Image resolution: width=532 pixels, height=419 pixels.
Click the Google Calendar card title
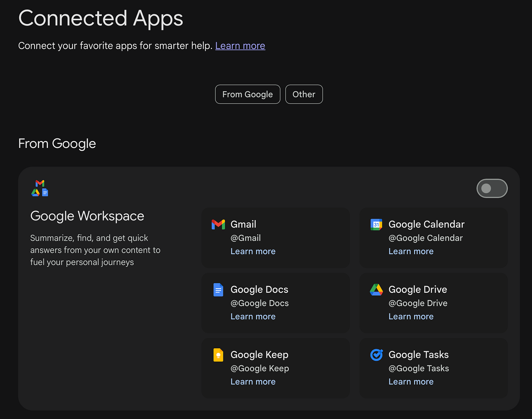[x=426, y=224]
